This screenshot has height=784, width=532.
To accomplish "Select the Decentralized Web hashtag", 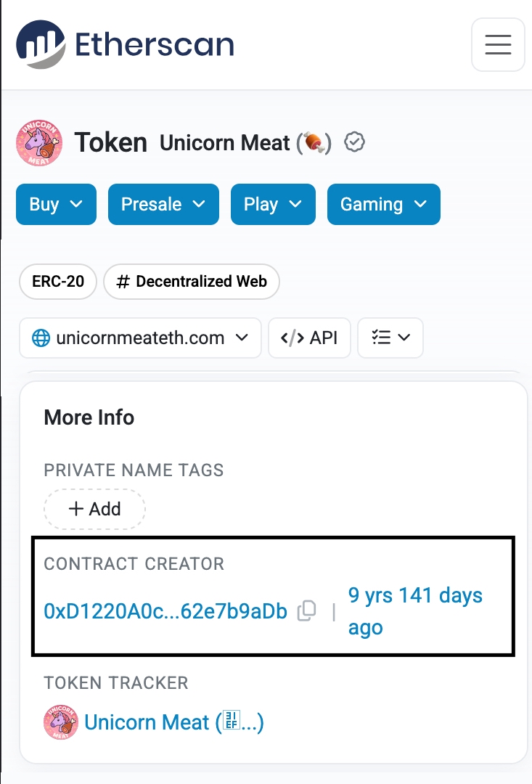I will [x=192, y=282].
